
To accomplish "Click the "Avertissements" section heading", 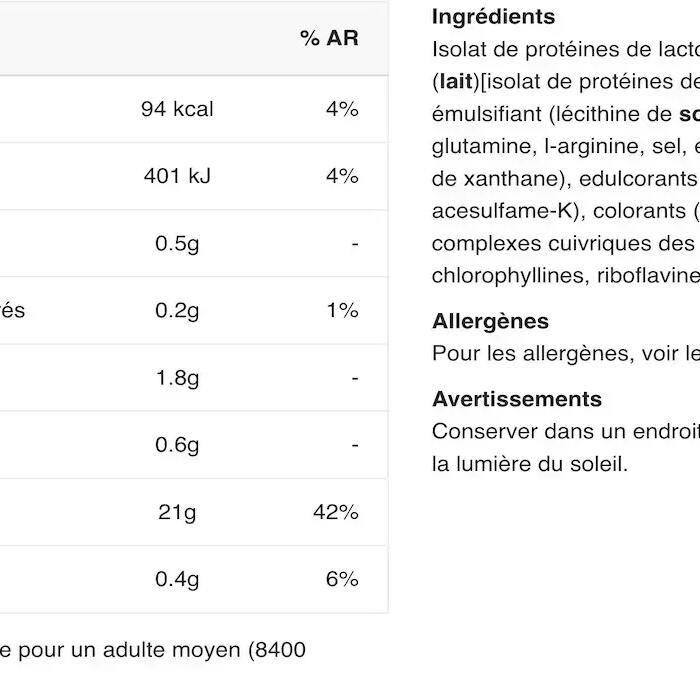I will click(x=517, y=399).
